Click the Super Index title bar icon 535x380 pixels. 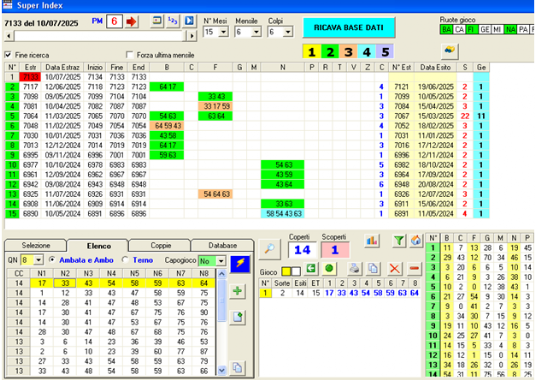(7, 5)
